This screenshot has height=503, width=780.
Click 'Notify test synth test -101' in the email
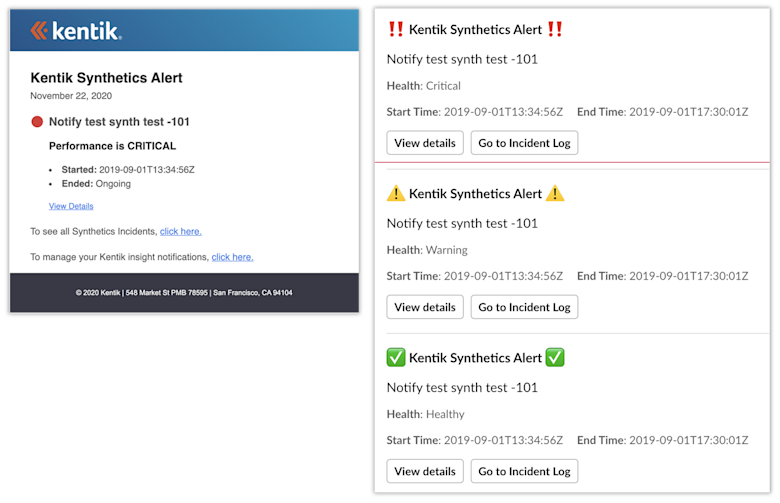pyautogui.click(x=119, y=122)
